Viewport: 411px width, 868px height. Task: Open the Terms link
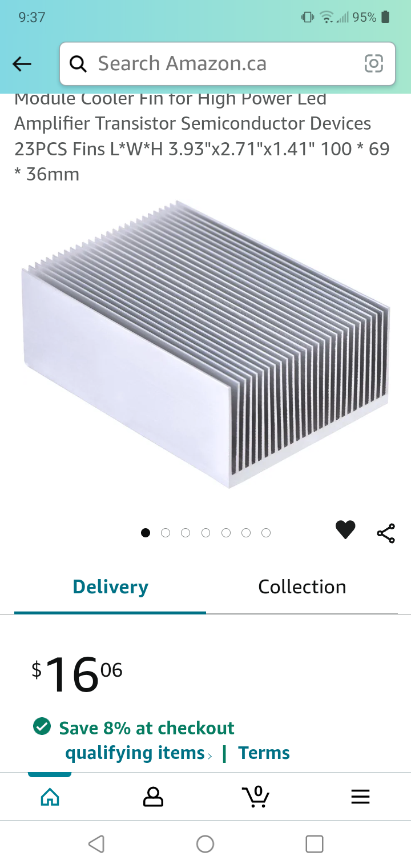(264, 753)
